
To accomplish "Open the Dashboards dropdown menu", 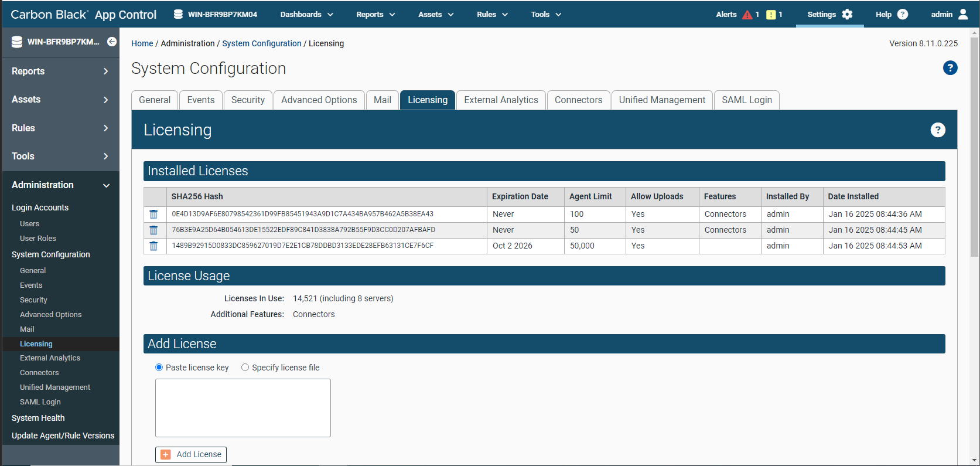I will tap(306, 15).
